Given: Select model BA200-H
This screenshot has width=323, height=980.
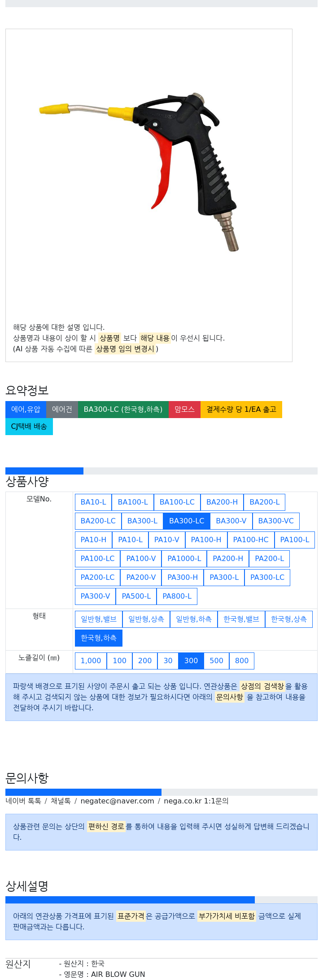Looking at the screenshot, I should click(x=222, y=502).
